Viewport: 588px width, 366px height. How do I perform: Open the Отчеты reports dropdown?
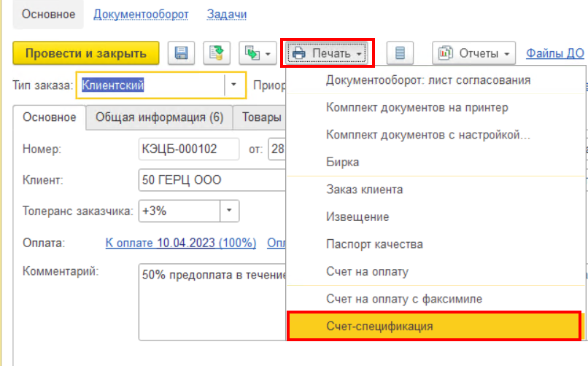pos(474,53)
